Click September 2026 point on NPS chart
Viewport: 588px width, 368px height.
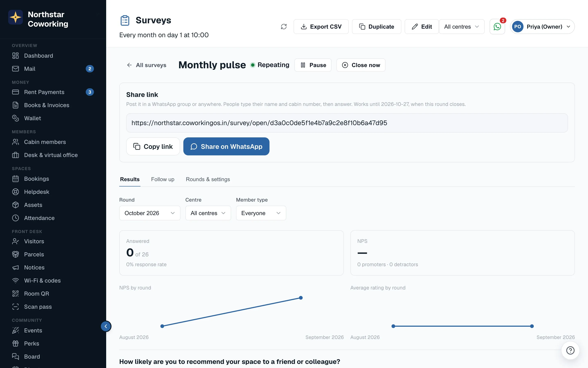[x=301, y=298]
